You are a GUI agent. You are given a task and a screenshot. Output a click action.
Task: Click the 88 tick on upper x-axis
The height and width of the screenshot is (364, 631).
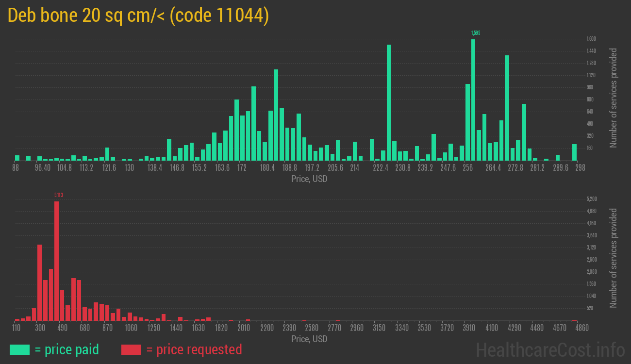[16, 168]
